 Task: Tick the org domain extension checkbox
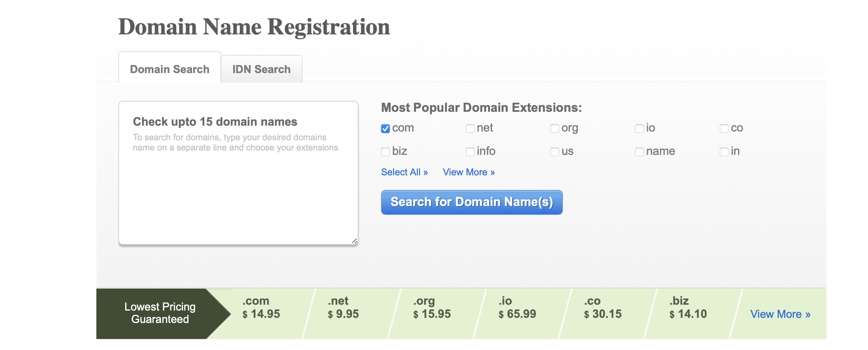tap(554, 129)
